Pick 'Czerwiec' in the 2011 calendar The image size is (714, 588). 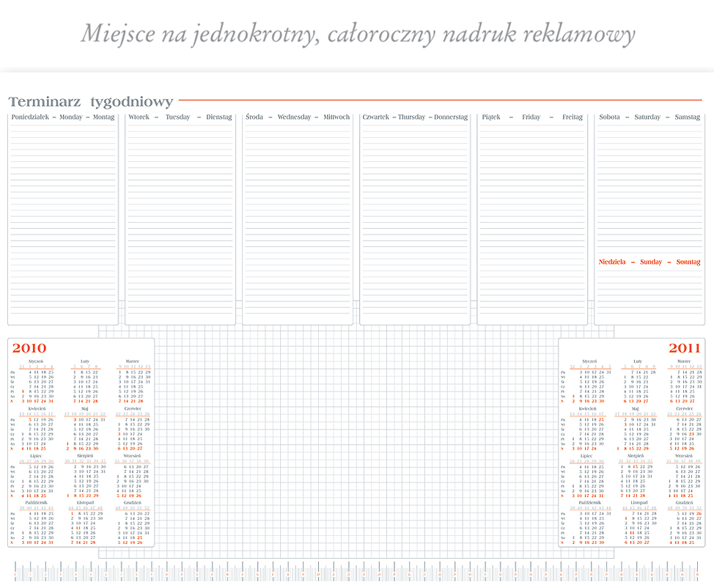click(x=685, y=408)
